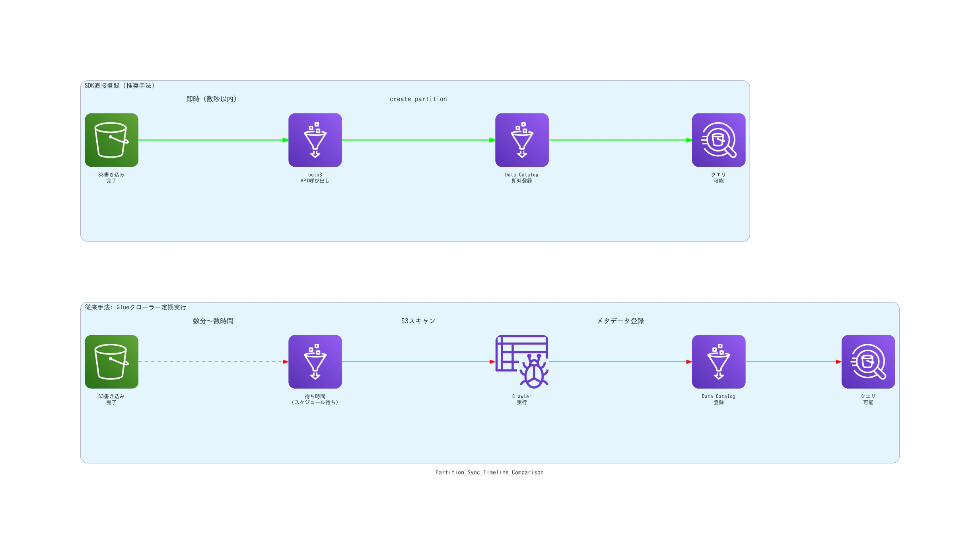
Task: Click the 即時（数秒以内）edge label
Action: click(x=212, y=99)
